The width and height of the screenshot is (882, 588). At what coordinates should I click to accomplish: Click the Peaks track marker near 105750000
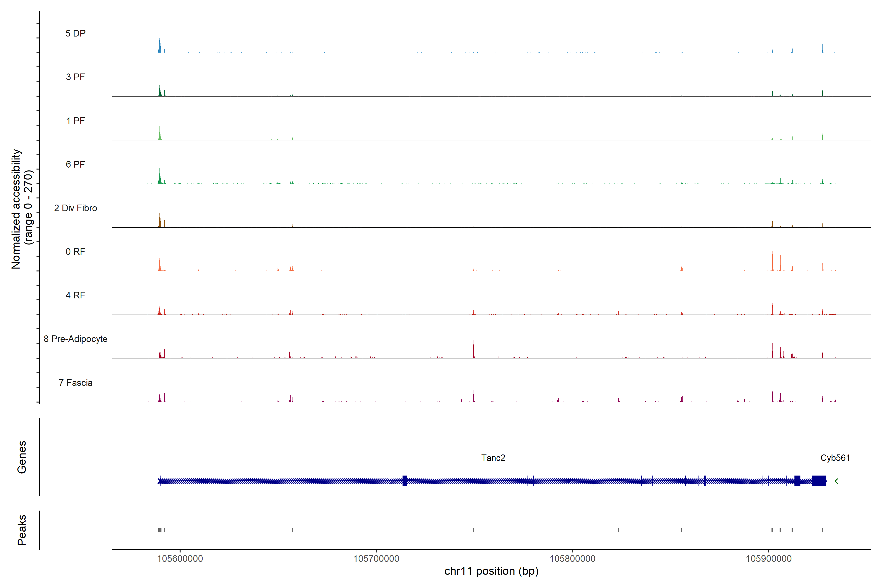(x=474, y=530)
